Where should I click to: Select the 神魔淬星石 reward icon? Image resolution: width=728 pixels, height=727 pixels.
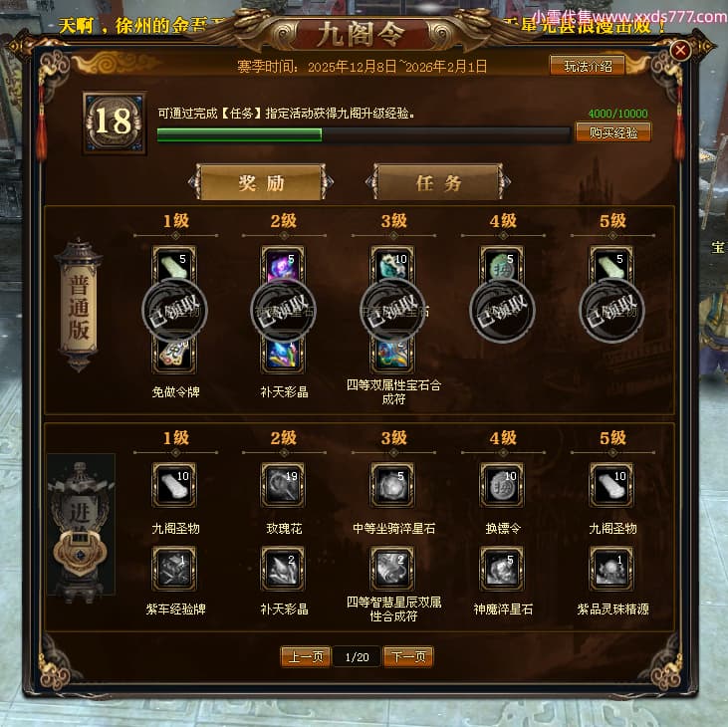tap(502, 569)
